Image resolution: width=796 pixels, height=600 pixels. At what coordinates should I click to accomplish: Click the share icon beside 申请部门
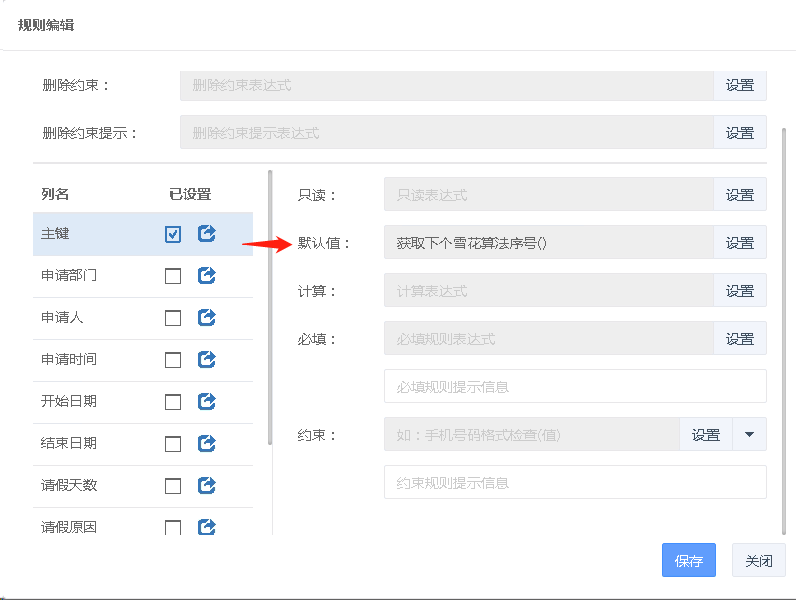tap(207, 276)
